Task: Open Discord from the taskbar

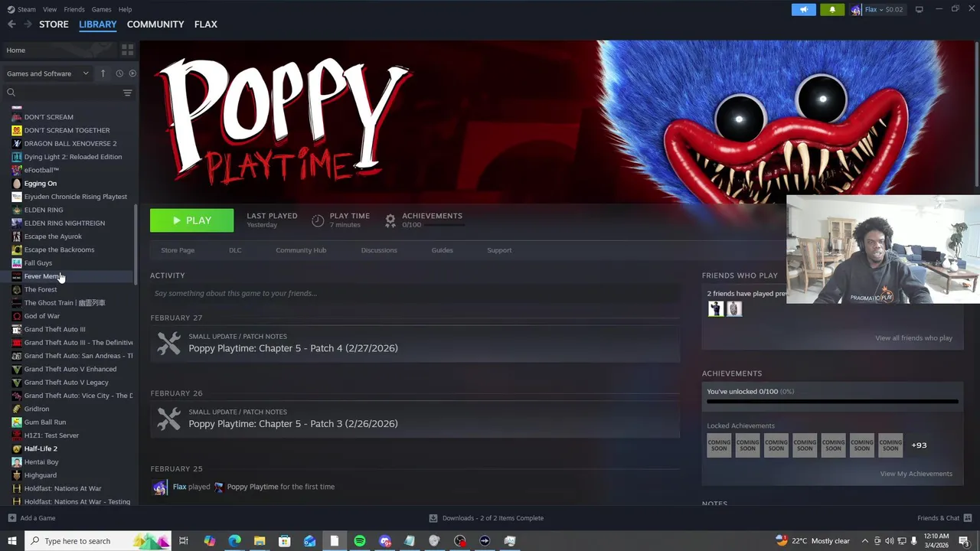Action: (x=384, y=541)
